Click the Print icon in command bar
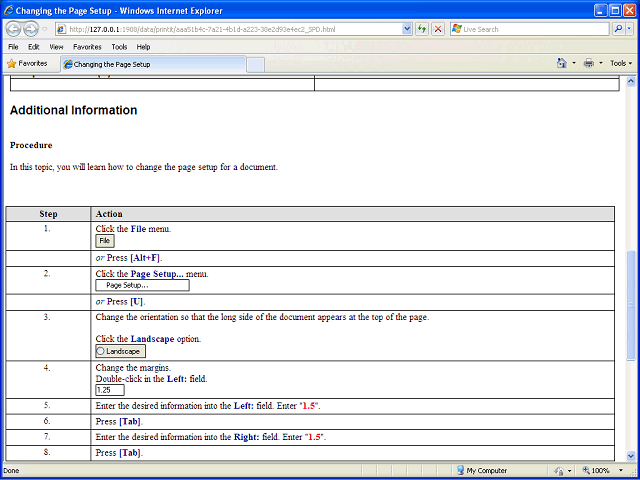Screen dimensions: 640x480 click(x=589, y=63)
